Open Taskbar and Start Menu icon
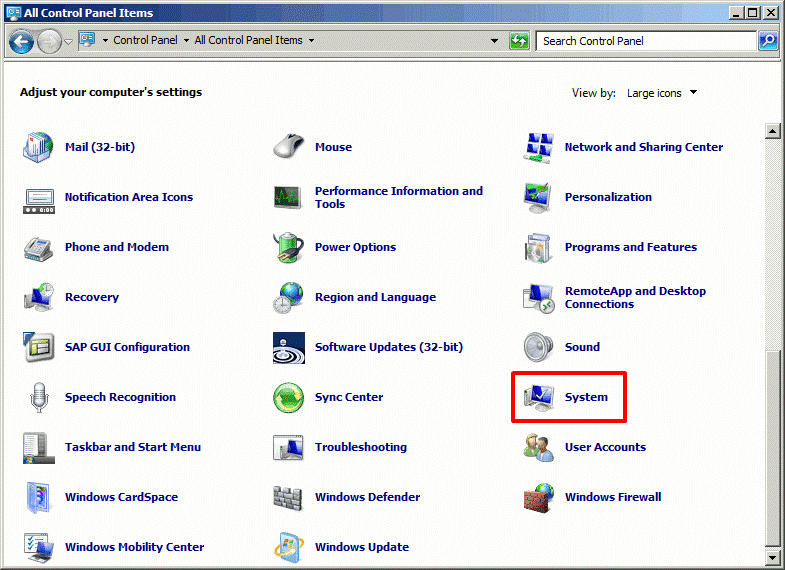This screenshot has height=570, width=785. (x=39, y=448)
